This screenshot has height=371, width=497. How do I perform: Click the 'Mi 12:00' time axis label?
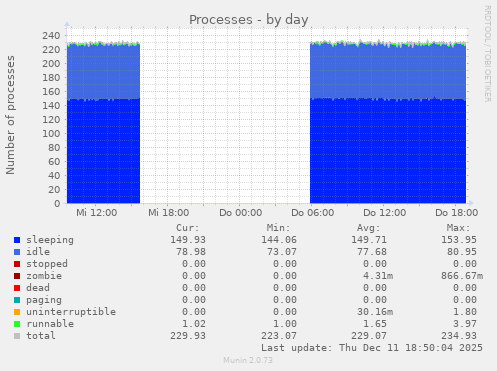click(97, 213)
